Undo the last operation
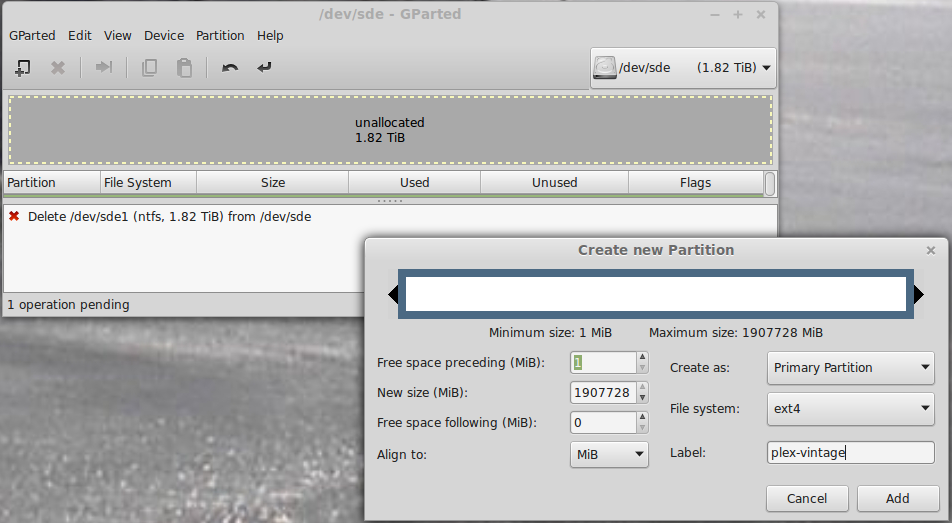The height and width of the screenshot is (523, 952). (230, 67)
